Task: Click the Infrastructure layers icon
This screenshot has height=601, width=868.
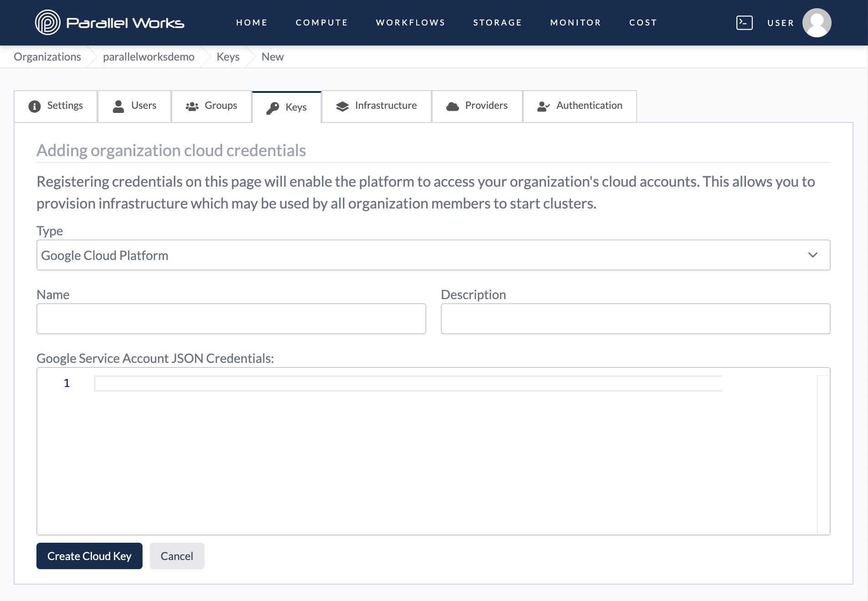Action: (x=342, y=106)
